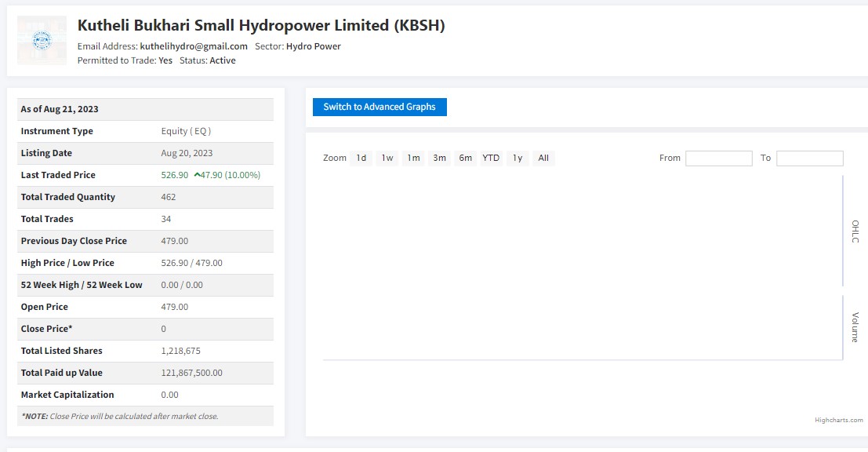Set chart range to 1y
868x452 pixels.
coord(517,158)
